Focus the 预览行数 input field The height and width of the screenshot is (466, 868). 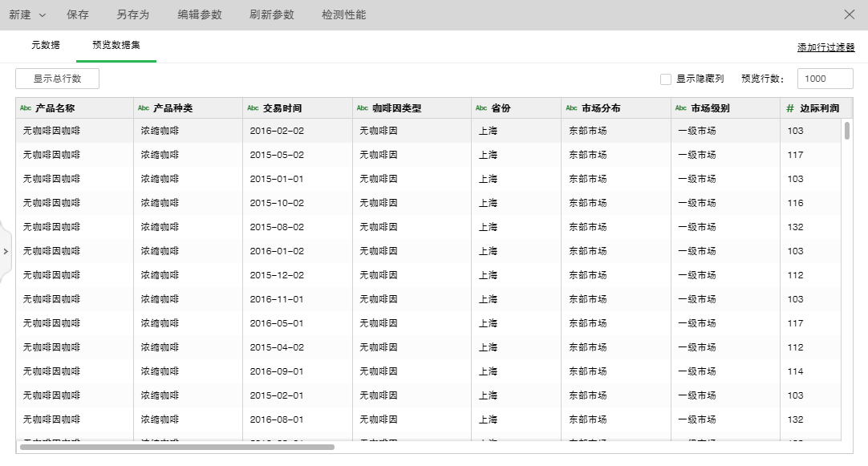coord(825,79)
